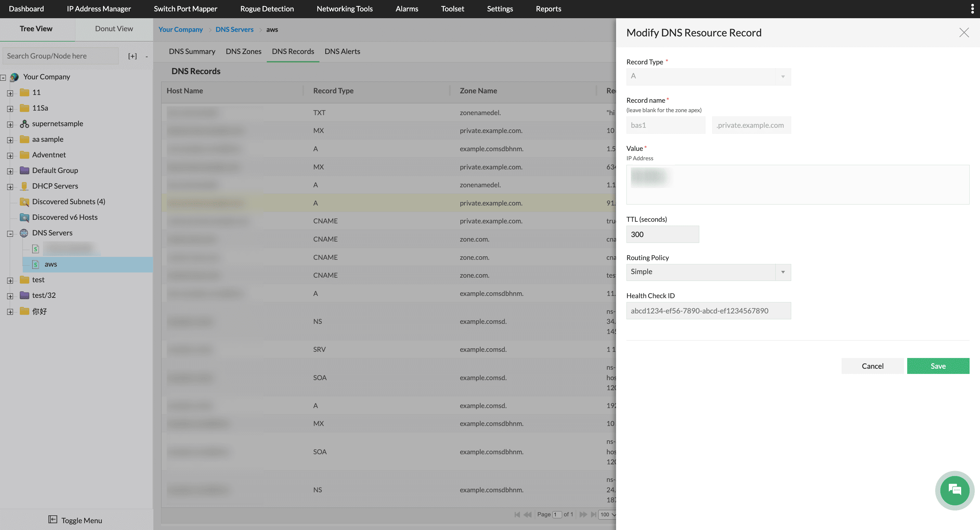The width and height of the screenshot is (980, 530).
Task: Click the Your Company globe icon
Action: pos(14,77)
